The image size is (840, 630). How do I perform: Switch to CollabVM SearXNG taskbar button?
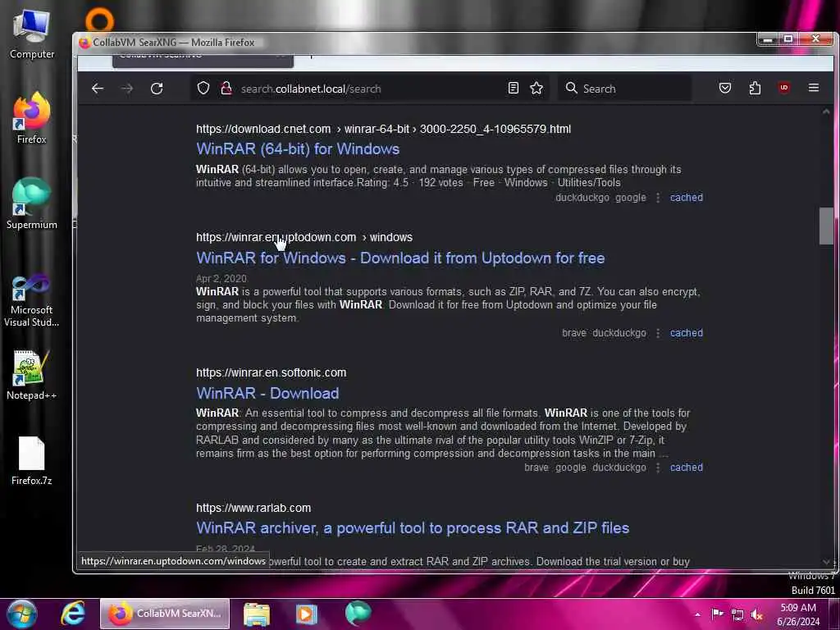tap(165, 614)
